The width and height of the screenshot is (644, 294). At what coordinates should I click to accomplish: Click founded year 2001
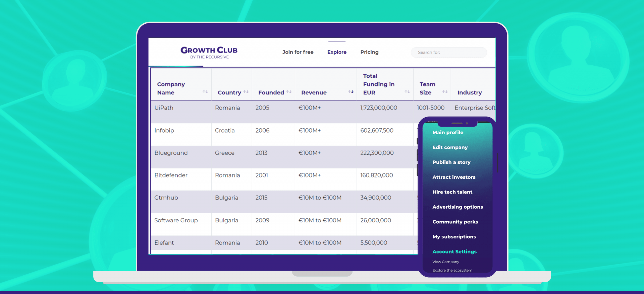click(x=262, y=175)
